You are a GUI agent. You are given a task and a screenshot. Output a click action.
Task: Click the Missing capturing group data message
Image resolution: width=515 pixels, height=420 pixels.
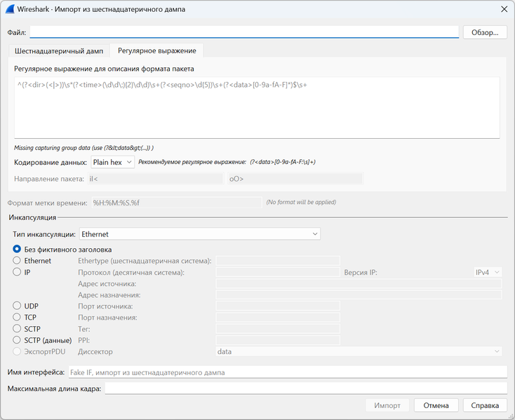pos(83,148)
